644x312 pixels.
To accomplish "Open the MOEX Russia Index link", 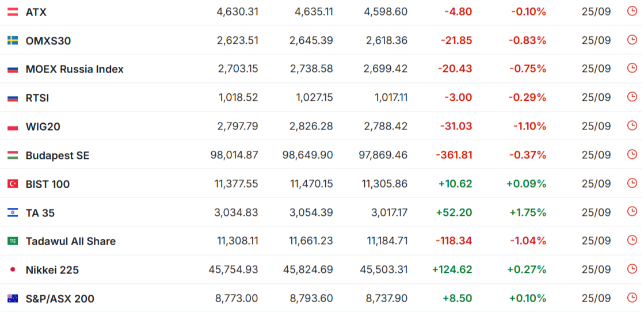I will pos(74,69).
